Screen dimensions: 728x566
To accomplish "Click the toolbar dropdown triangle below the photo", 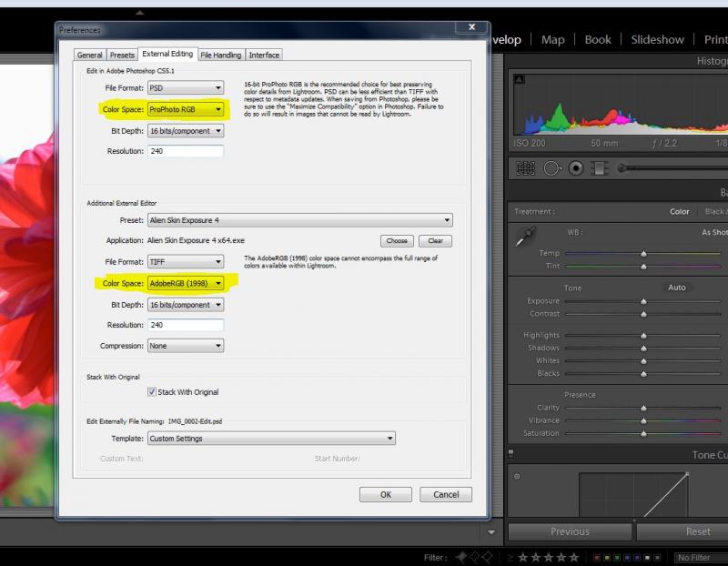I will 491,532.
